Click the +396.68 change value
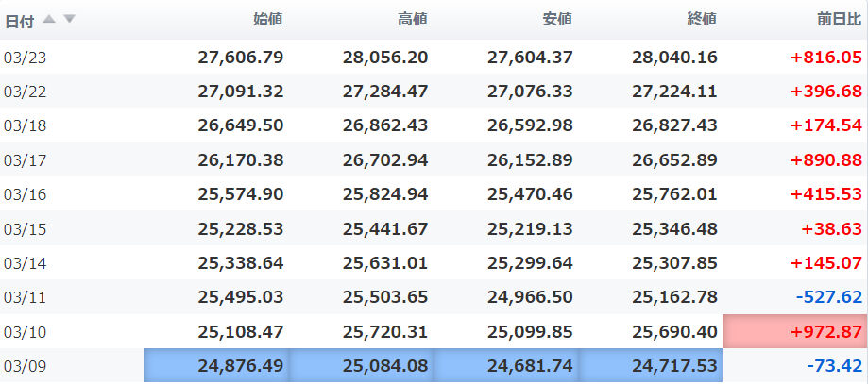Image resolution: width=868 pixels, height=384 pixels. [826, 92]
